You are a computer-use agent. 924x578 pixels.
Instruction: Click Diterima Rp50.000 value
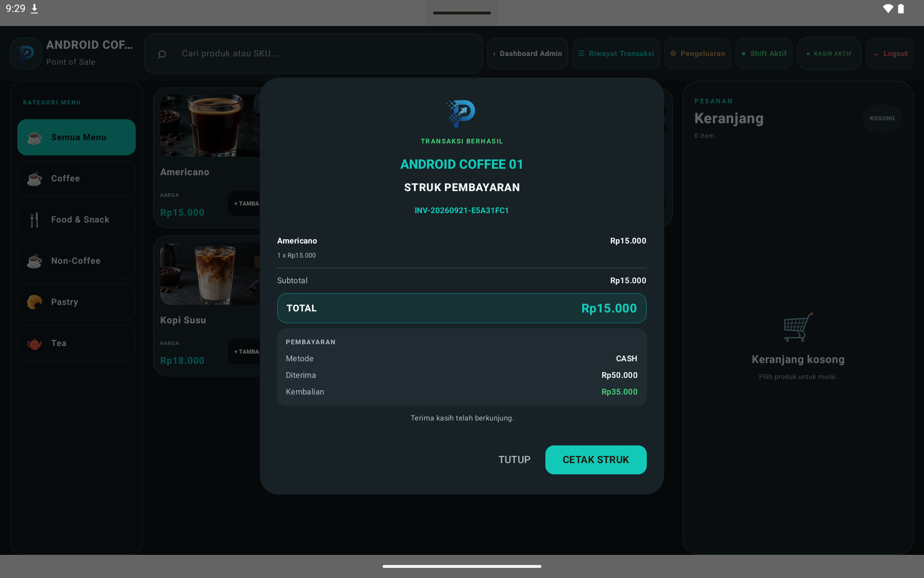tap(619, 375)
